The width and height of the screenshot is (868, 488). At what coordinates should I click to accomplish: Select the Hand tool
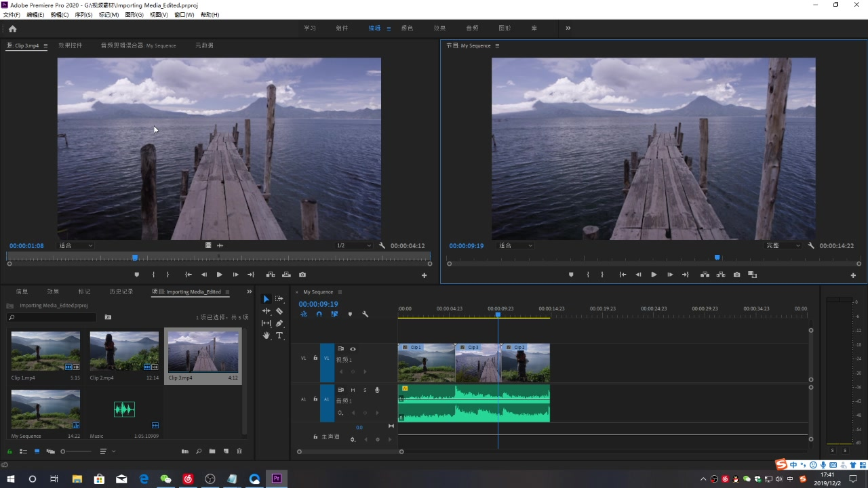click(266, 335)
